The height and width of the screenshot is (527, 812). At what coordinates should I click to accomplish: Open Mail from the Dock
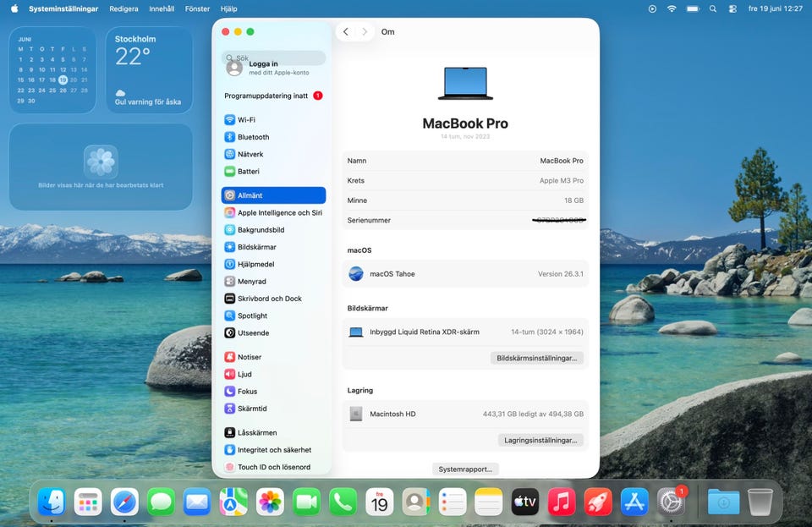pyautogui.click(x=197, y=502)
